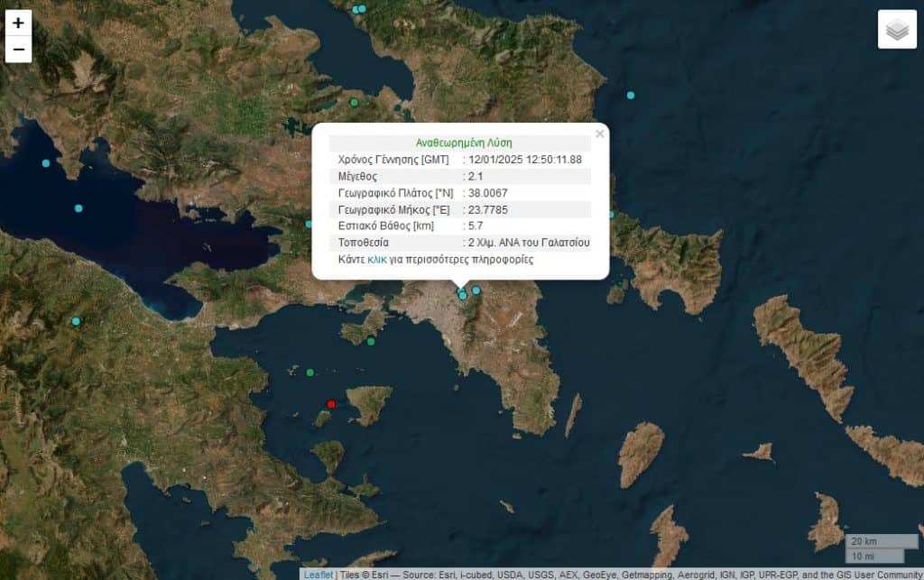The height and width of the screenshot is (580, 924).
Task: Zoom in with the plus button
Action: click(18, 23)
